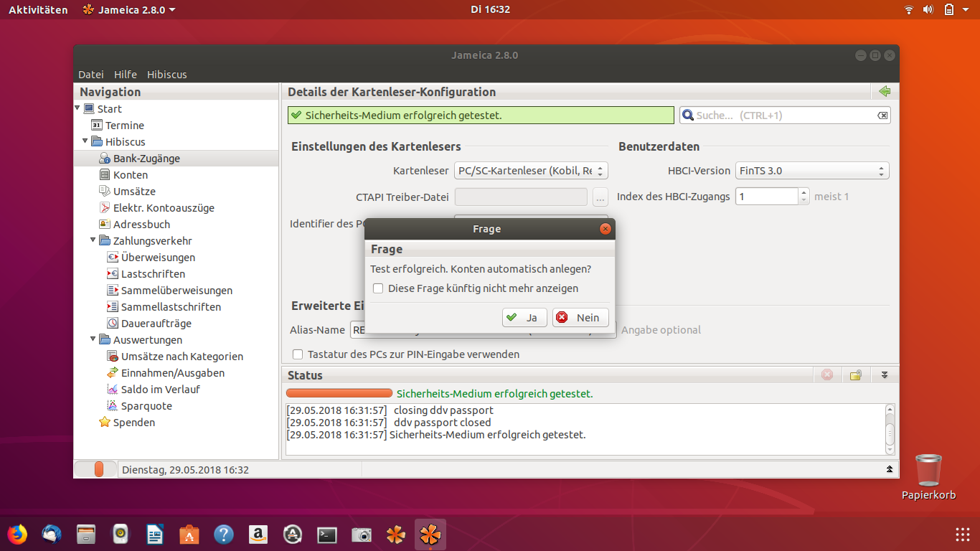Click the Adressbuch icon
The image size is (980, 551).
pyautogui.click(x=105, y=225)
